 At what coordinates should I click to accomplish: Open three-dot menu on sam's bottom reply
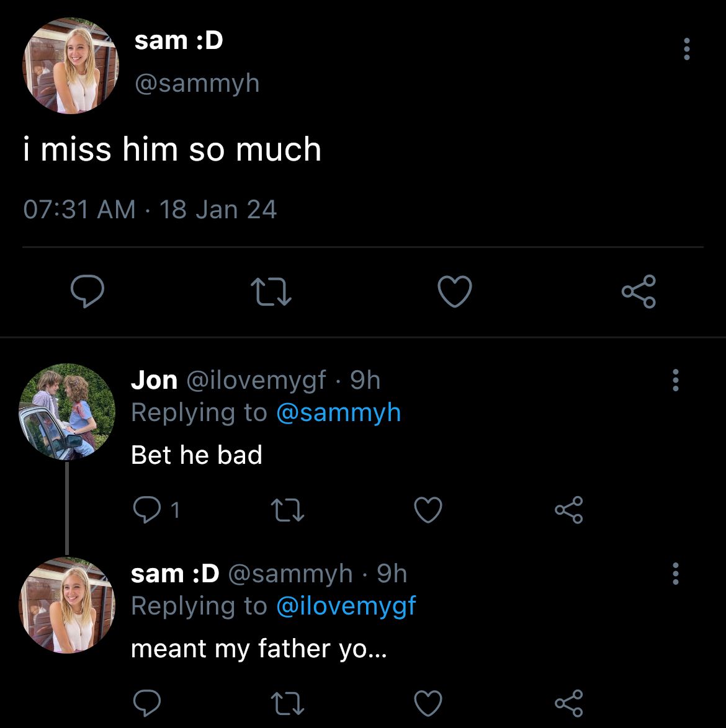[x=676, y=574]
